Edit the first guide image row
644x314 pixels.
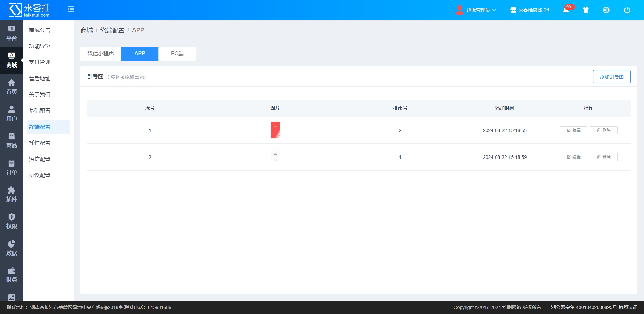pyautogui.click(x=573, y=130)
